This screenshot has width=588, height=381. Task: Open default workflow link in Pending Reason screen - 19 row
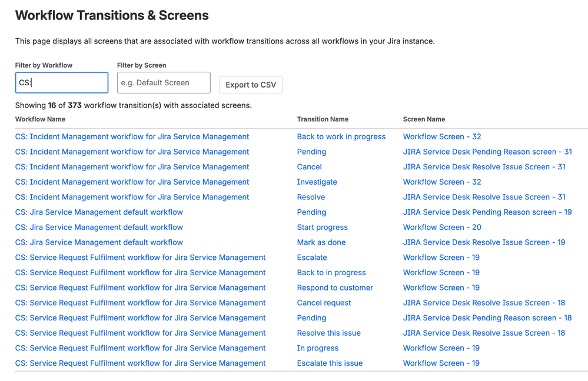[x=99, y=212]
